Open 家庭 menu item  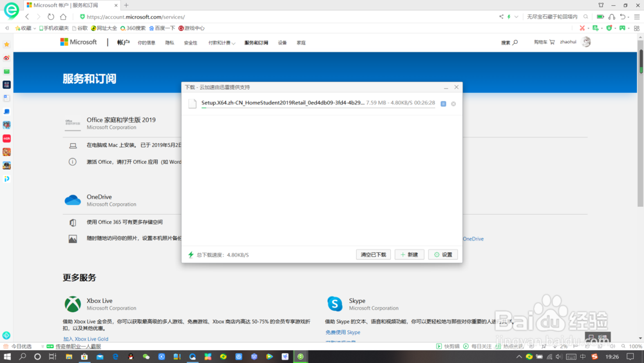(x=301, y=43)
